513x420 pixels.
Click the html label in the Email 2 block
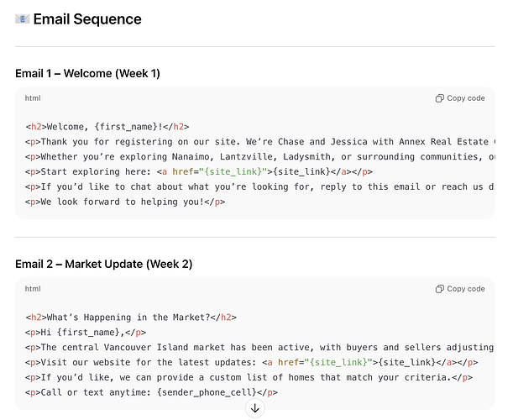click(x=33, y=289)
